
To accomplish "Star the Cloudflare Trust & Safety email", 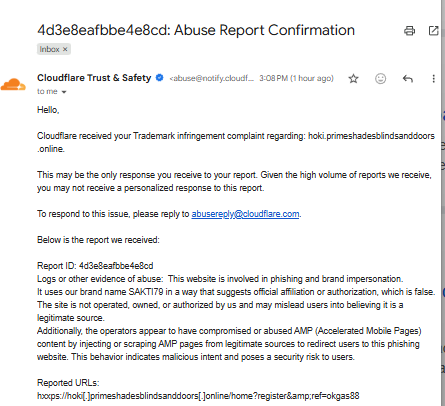I will tap(353, 79).
